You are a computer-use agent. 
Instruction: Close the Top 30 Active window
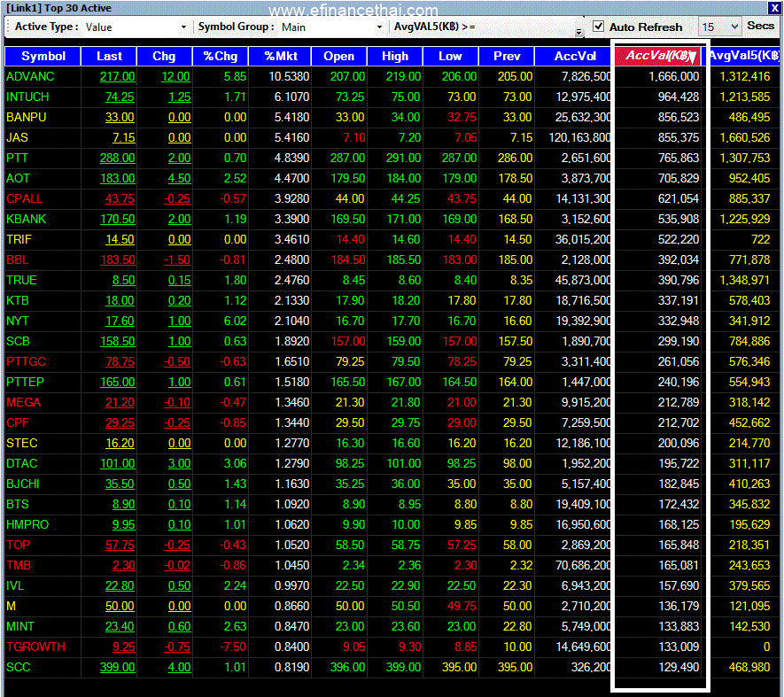773,7
